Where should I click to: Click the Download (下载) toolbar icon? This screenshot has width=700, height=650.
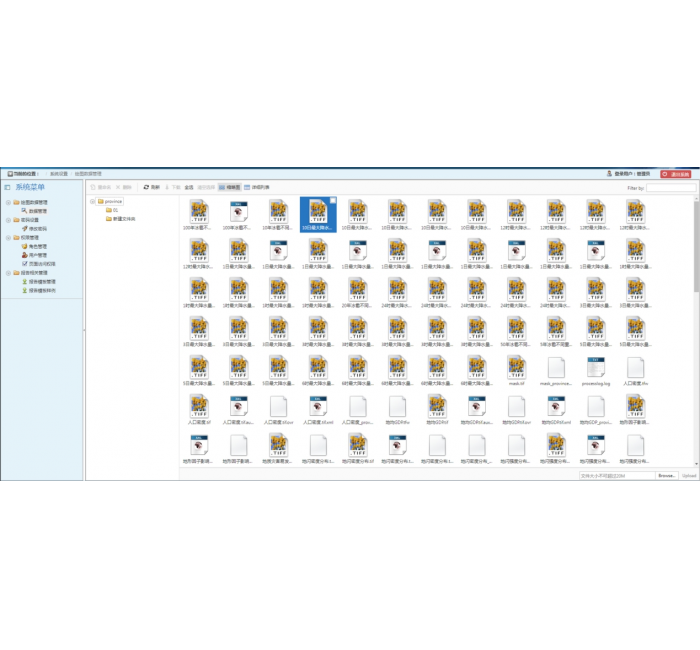pos(173,187)
